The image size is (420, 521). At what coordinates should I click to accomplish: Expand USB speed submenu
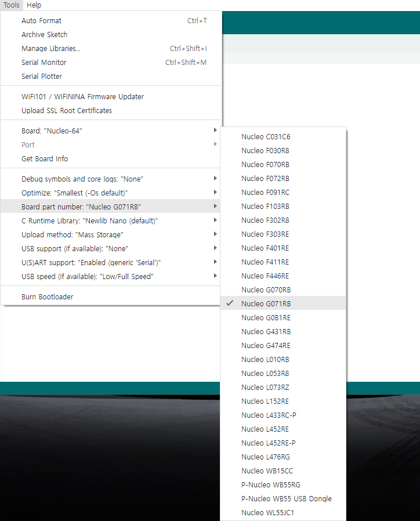coord(111,277)
